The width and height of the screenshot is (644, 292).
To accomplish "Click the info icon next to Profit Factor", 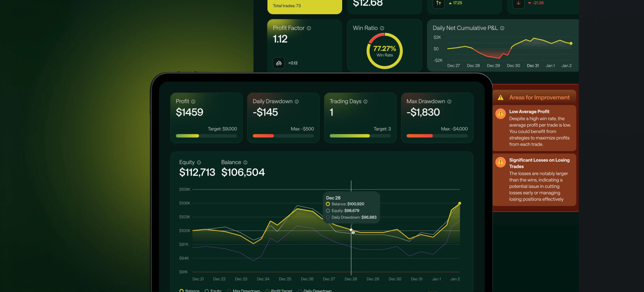I will point(309,28).
